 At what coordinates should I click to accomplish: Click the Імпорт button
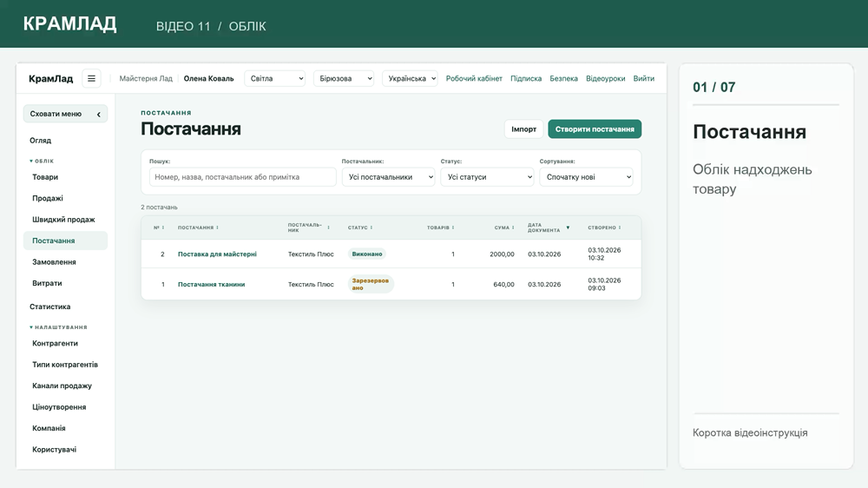(x=523, y=129)
